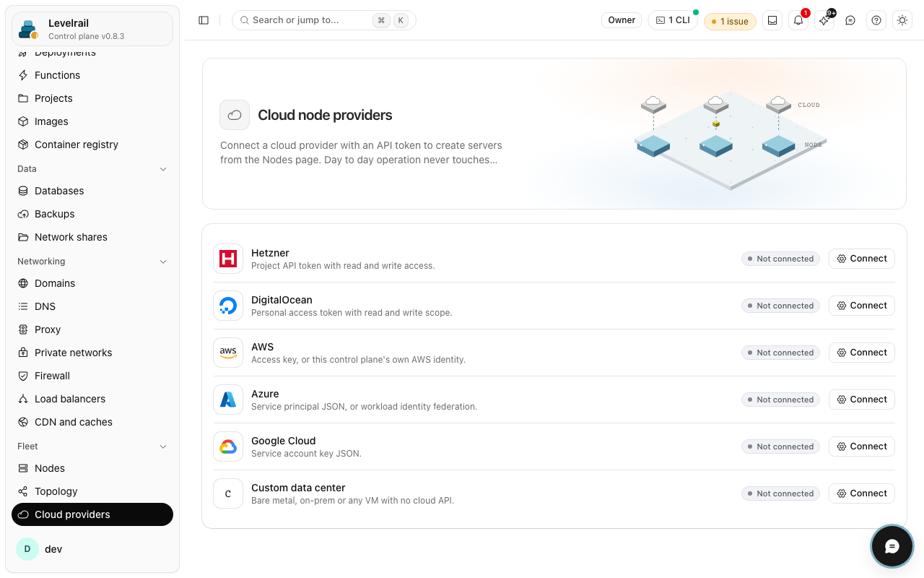Screen dimensions: 924x578
Task: Open Network shares page
Action: (92, 237)
